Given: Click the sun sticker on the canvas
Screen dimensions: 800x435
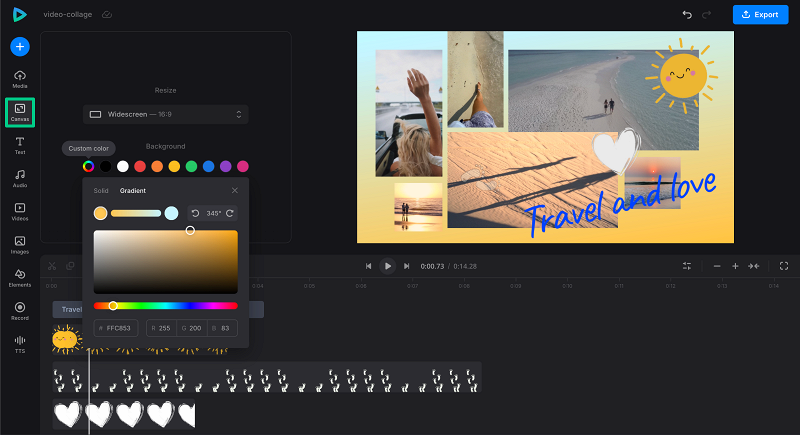Looking at the screenshot, I should [x=682, y=76].
